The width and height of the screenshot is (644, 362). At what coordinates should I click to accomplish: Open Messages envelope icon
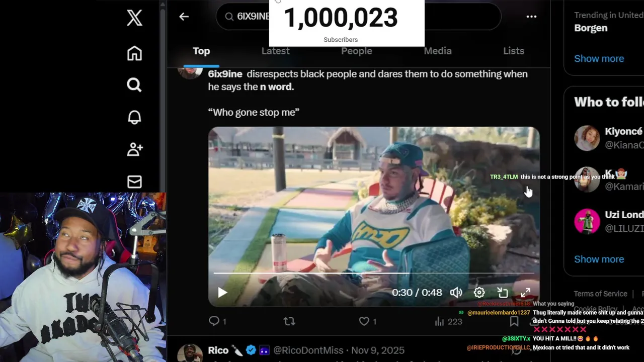pyautogui.click(x=134, y=182)
